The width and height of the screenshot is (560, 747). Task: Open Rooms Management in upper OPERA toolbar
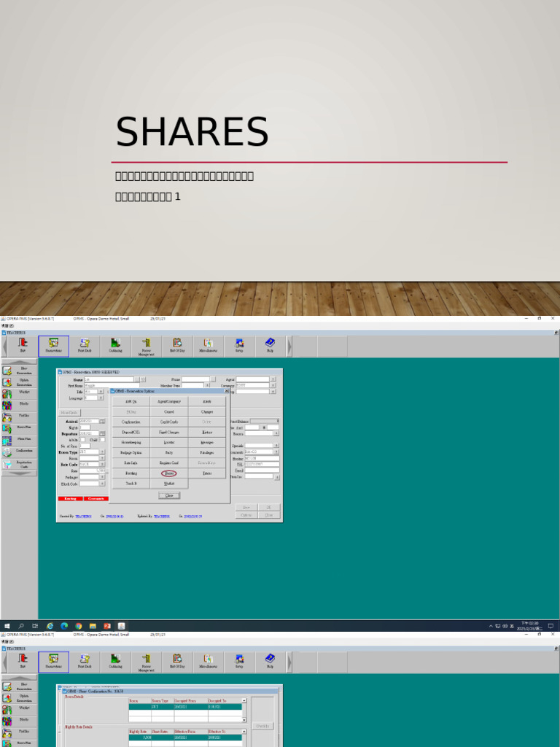146,346
